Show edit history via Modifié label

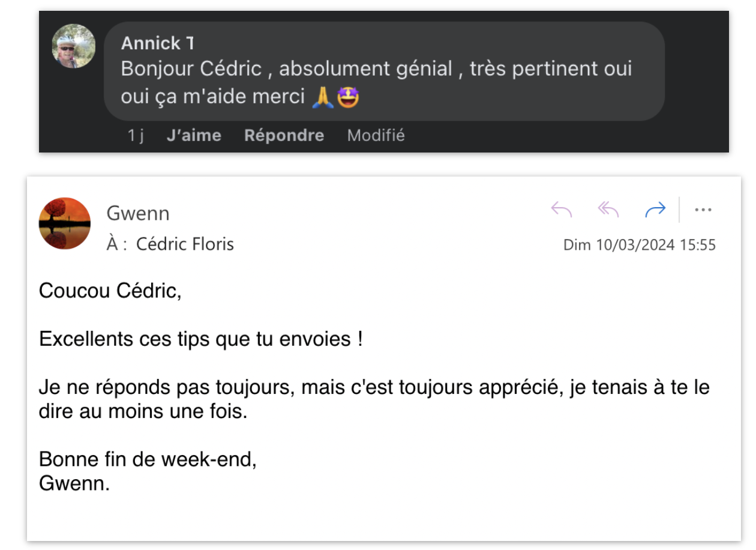coord(376,136)
